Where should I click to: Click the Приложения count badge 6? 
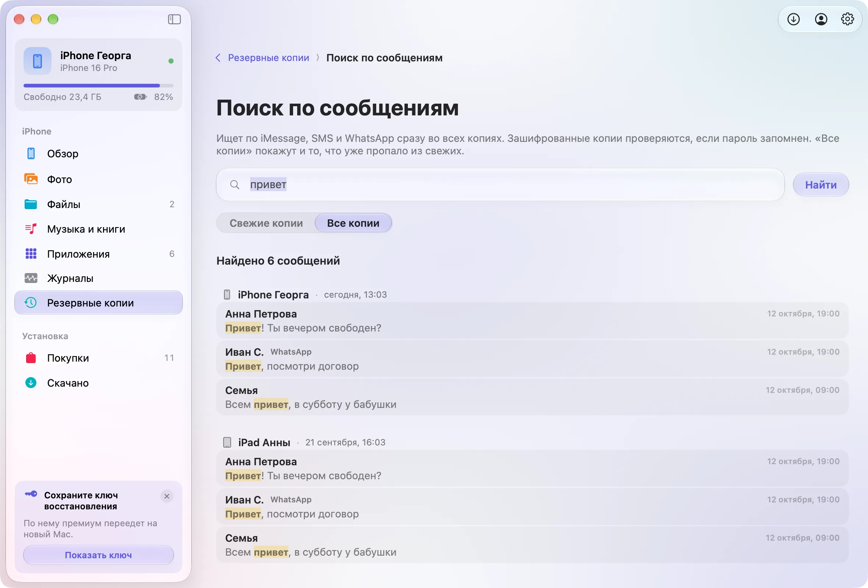[172, 254]
